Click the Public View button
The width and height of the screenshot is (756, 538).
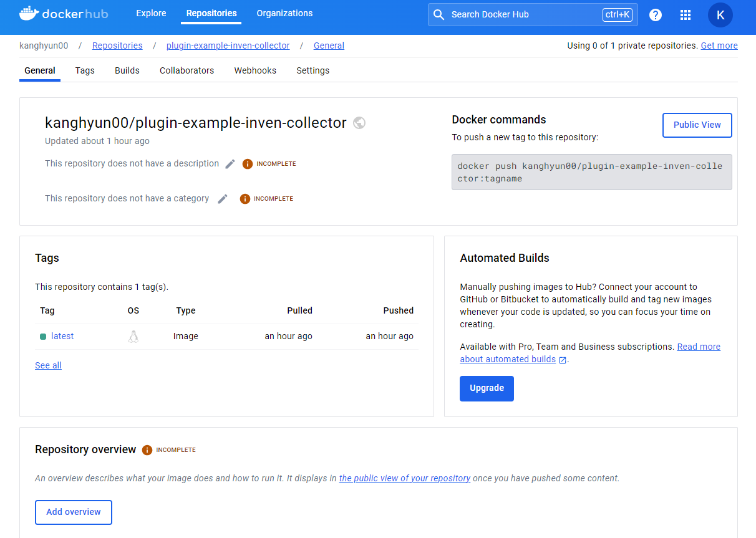[x=697, y=125]
